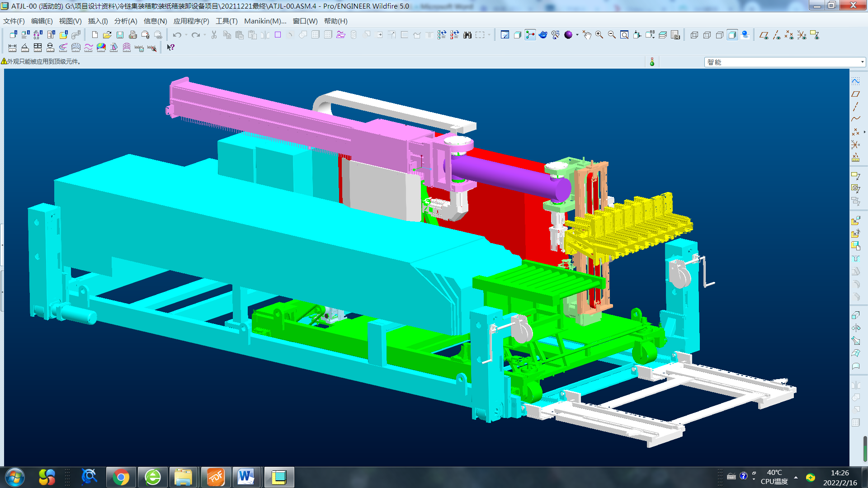Image resolution: width=868 pixels, height=488 pixels.
Task: Open the saved view list icon
Action: (x=650, y=35)
